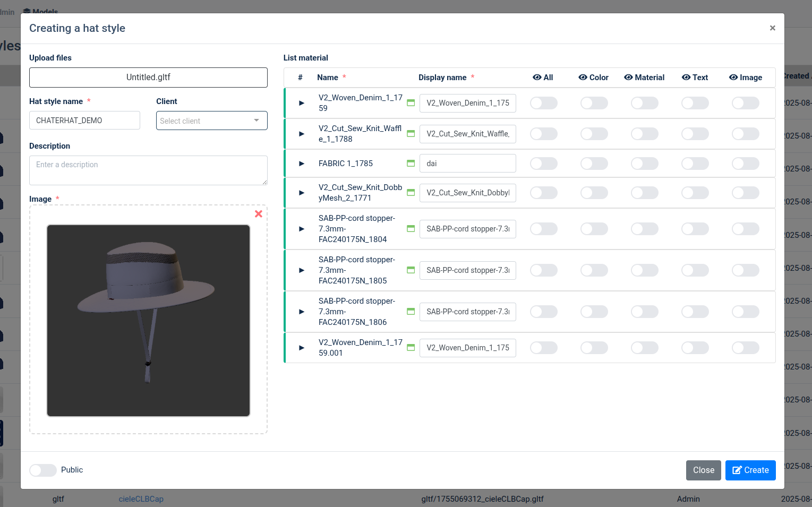Expand the FAC240175N_1805 cord stopper row
812x507 pixels.
302,270
